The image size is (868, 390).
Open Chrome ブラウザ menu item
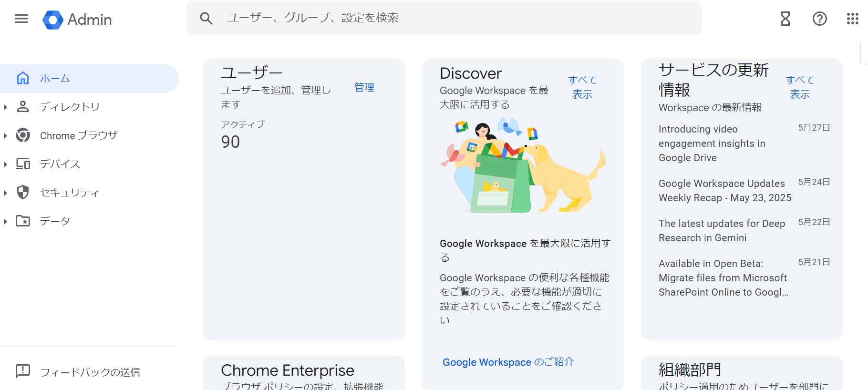point(89,135)
